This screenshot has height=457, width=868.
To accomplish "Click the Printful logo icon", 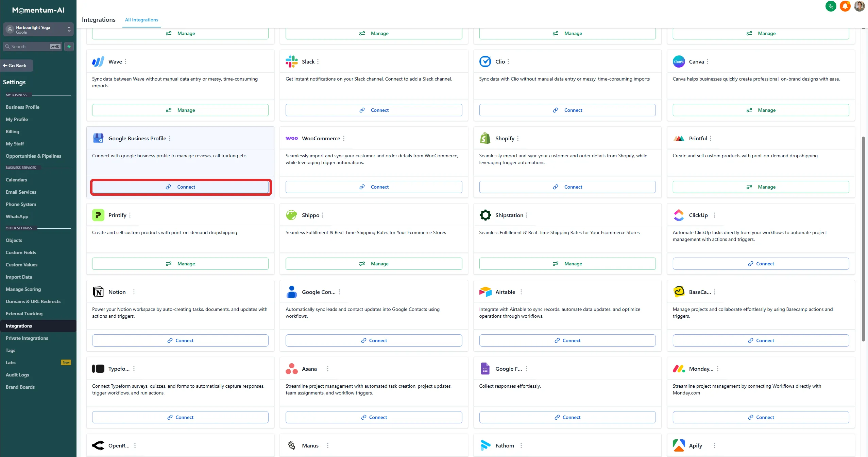I will (679, 138).
